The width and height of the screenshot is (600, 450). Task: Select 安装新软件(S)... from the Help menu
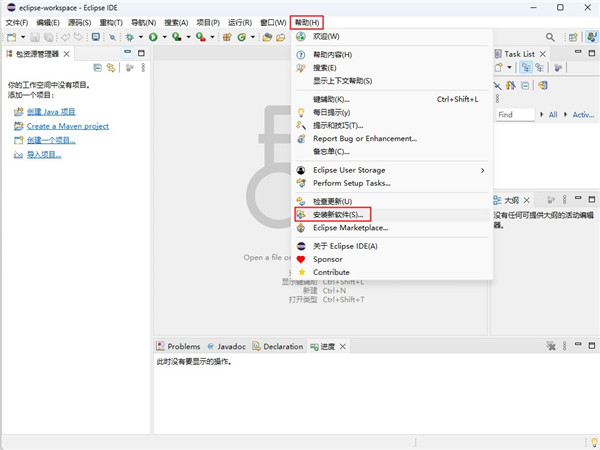[333, 214]
